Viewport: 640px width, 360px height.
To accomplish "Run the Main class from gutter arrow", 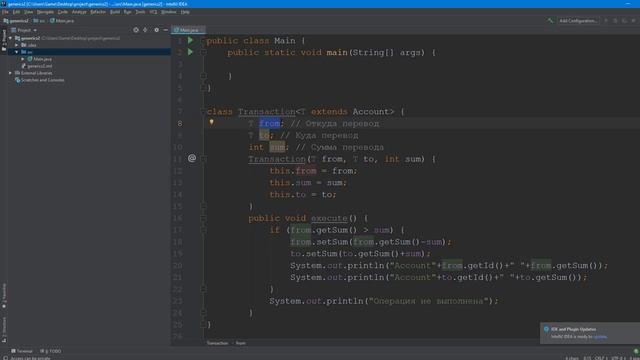I will click(x=190, y=40).
